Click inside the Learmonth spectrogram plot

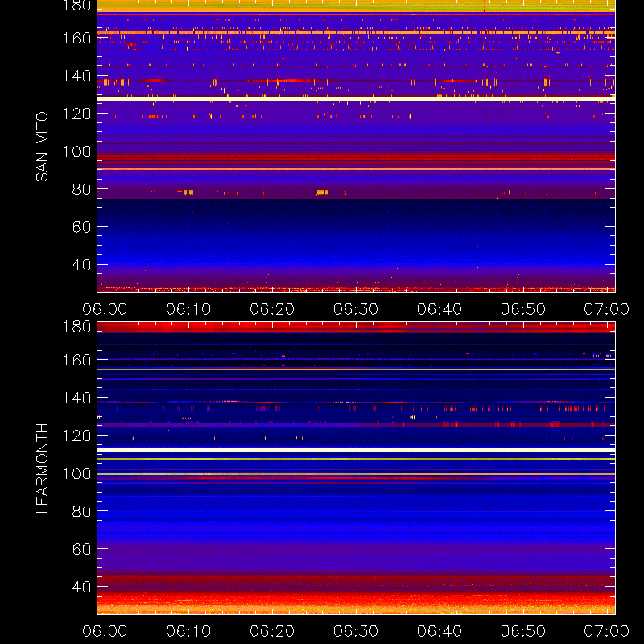tap(356, 469)
